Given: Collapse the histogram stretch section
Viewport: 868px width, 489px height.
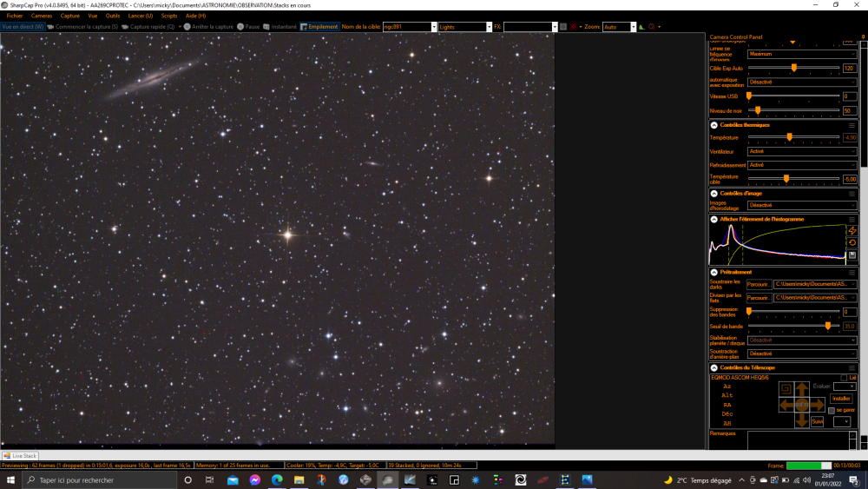Looking at the screenshot, I should [714, 219].
